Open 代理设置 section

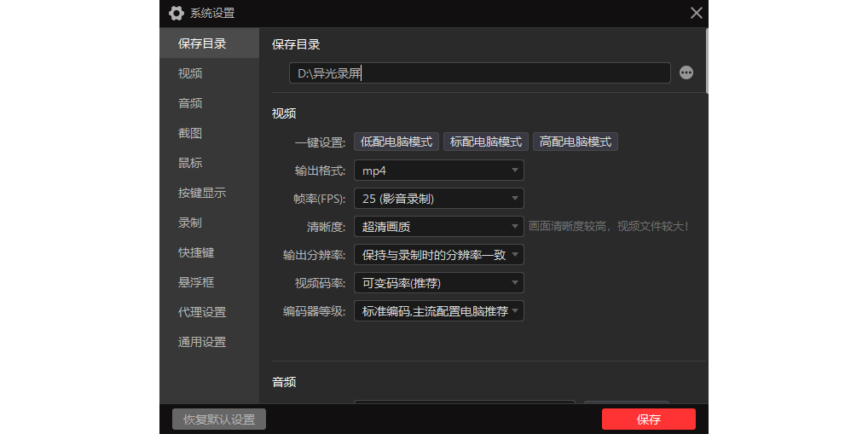[x=209, y=312]
